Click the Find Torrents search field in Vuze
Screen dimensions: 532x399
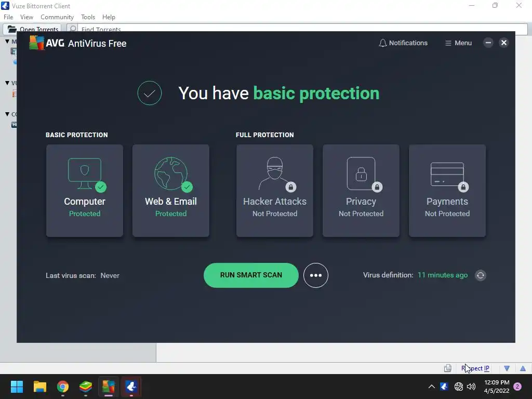(x=302, y=29)
